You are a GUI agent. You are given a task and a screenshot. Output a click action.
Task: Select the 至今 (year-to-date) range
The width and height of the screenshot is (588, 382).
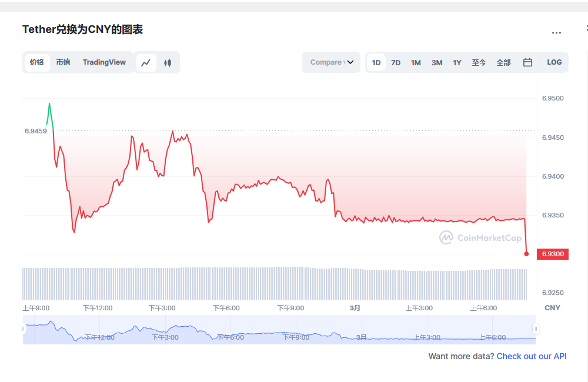click(479, 62)
